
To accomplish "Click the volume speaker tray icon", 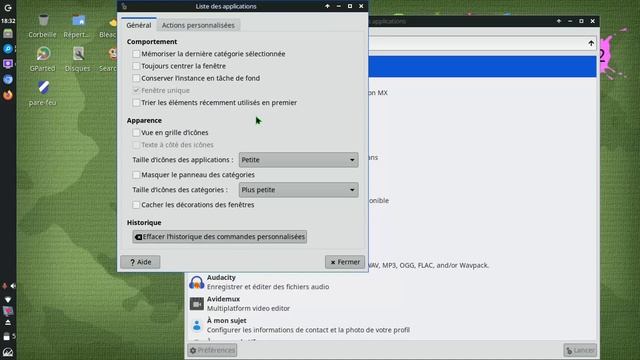I will click(x=13, y=286).
